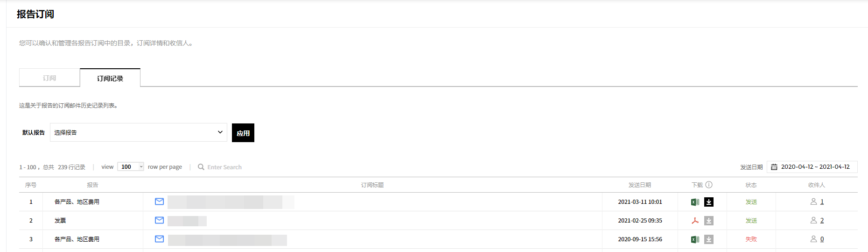
Task: Click the mail icon in row 3
Action: coord(159,239)
